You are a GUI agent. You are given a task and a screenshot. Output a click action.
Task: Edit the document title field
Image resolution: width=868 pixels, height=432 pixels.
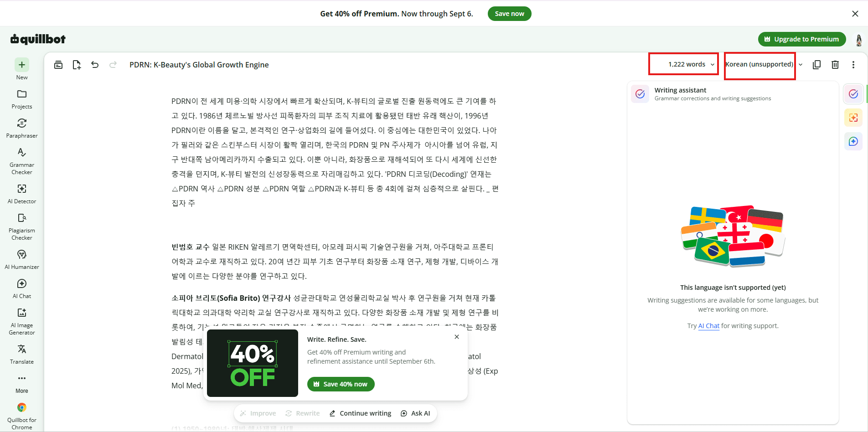coord(199,65)
